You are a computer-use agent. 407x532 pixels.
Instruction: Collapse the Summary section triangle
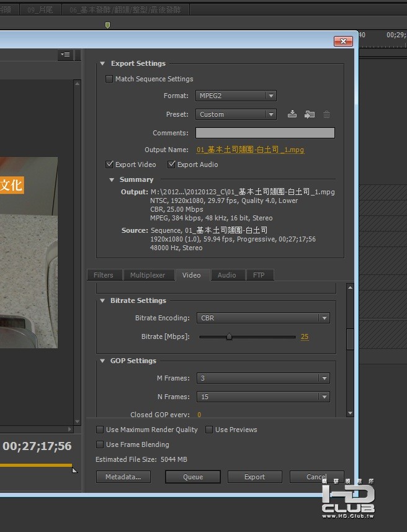click(x=112, y=180)
